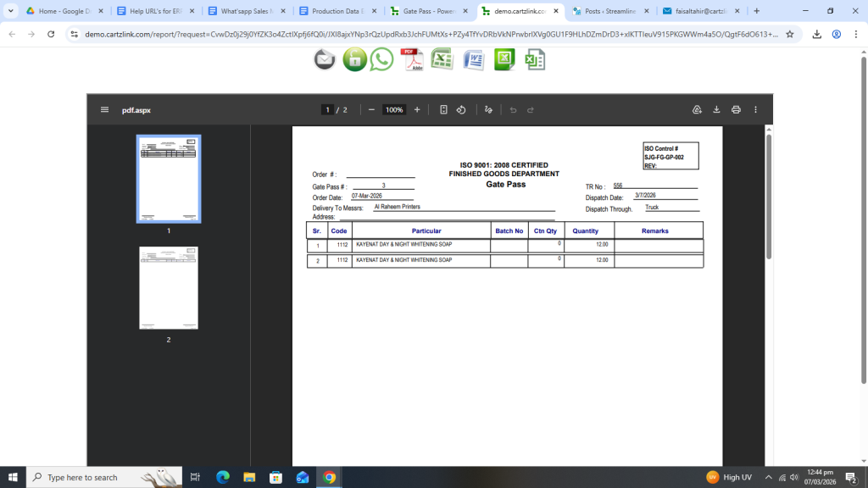Toggle the PDF draw annotation tool

pyautogui.click(x=488, y=110)
